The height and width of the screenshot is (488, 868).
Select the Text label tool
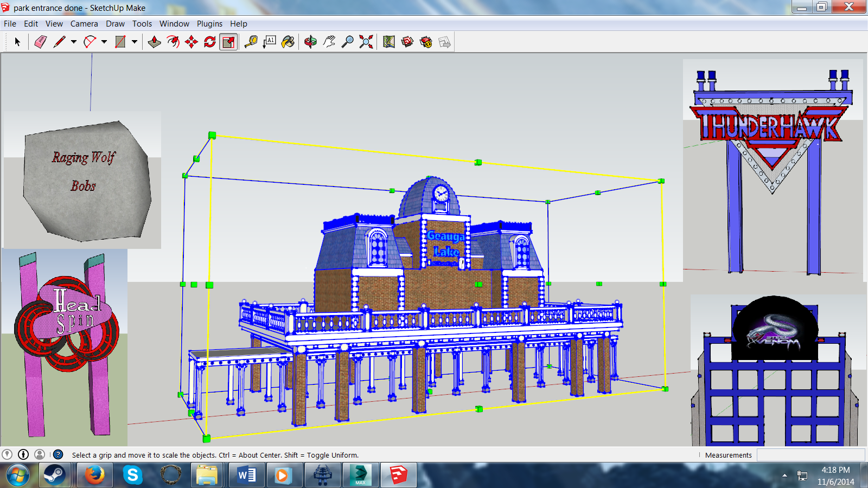click(x=269, y=42)
